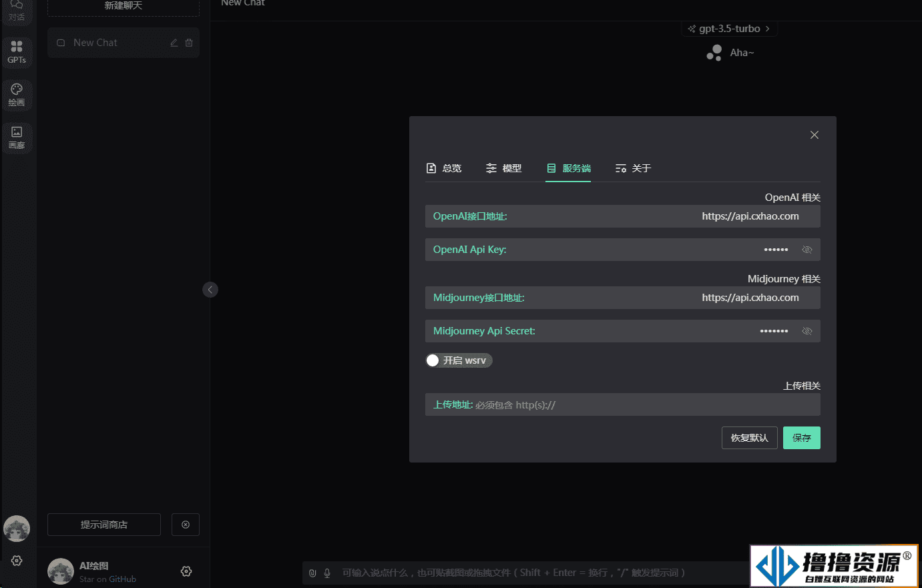This screenshot has height=588, width=922.
Task: Close the settings dialog
Action: point(815,135)
